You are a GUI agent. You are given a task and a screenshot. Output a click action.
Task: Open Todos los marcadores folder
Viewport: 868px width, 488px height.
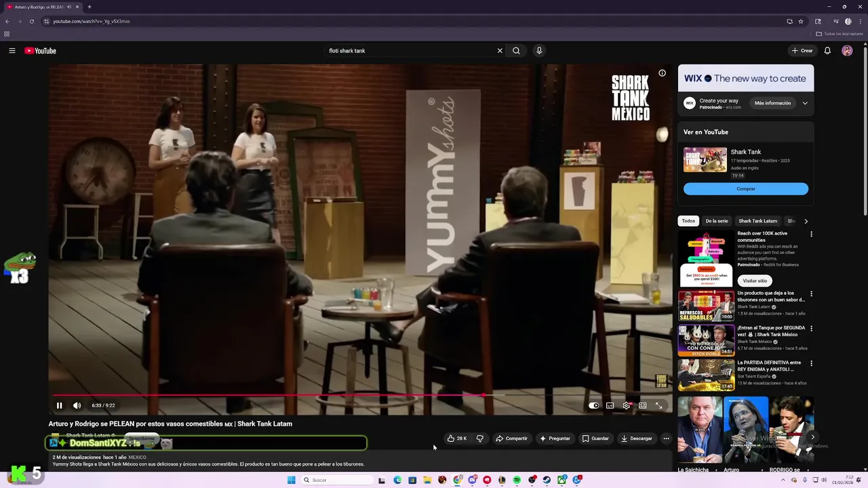pos(840,34)
